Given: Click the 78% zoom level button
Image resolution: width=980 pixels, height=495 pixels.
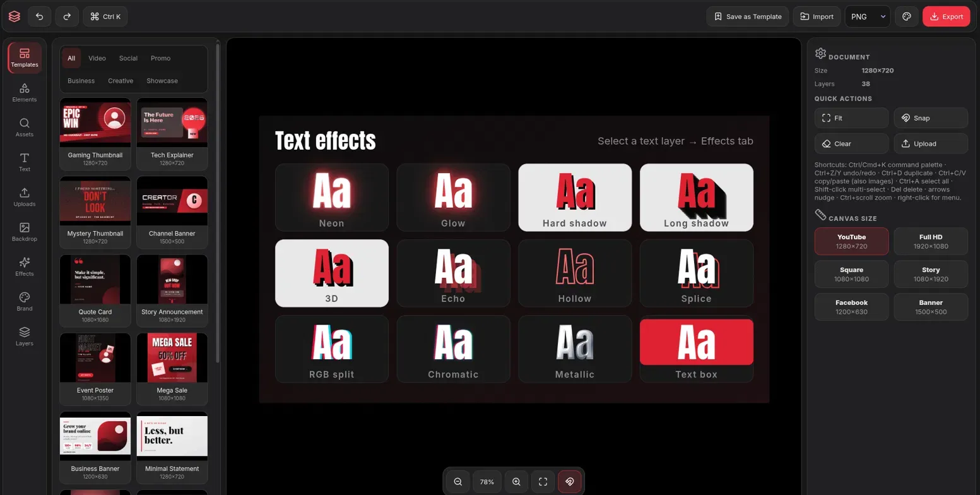Looking at the screenshot, I should click(x=487, y=482).
